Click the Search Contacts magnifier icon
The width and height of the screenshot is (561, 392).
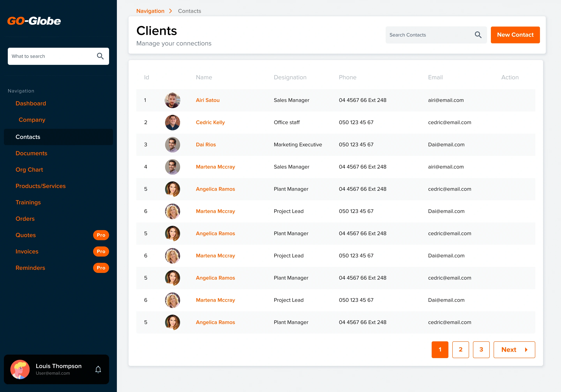point(478,35)
